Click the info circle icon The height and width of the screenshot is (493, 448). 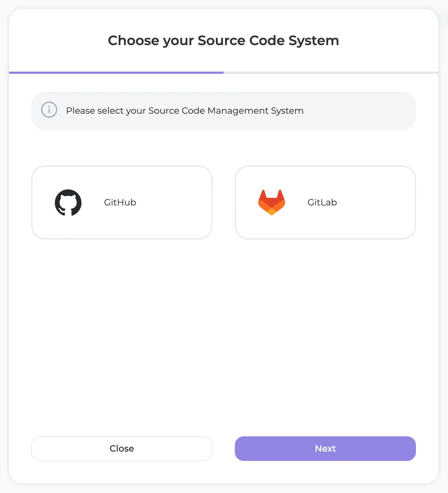[x=49, y=110]
